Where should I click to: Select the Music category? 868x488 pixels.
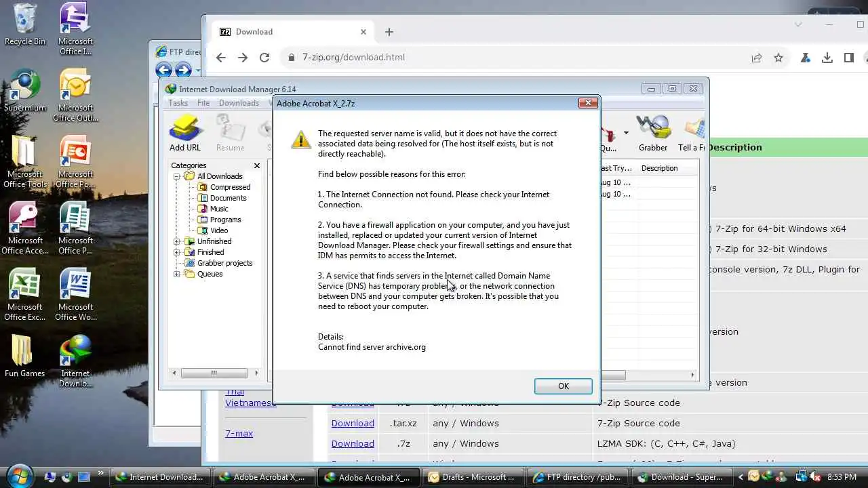point(219,209)
